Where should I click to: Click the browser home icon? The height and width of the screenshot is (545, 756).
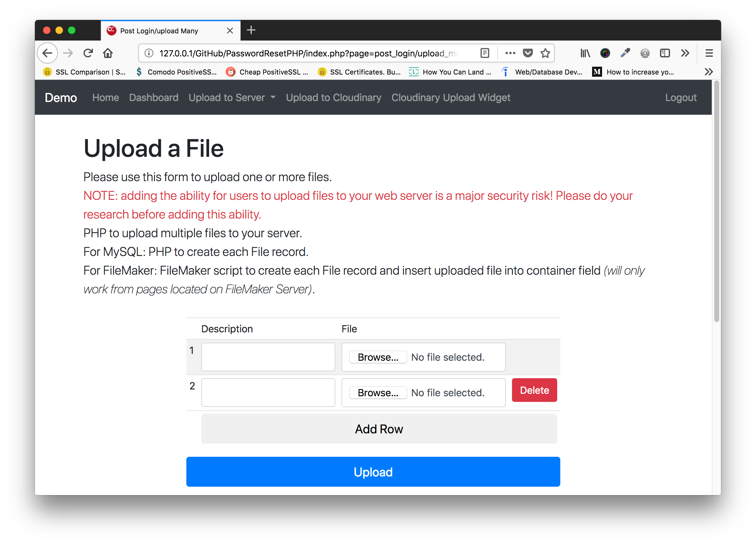click(x=108, y=52)
